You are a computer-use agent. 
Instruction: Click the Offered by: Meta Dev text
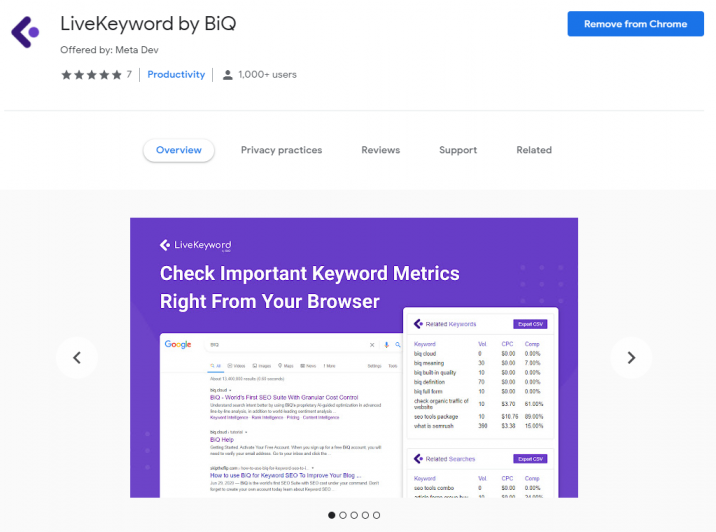click(109, 50)
